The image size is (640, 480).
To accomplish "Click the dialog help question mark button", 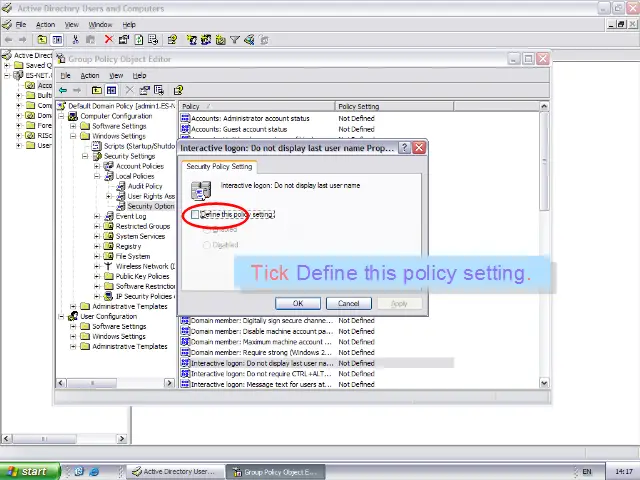I will tap(404, 148).
